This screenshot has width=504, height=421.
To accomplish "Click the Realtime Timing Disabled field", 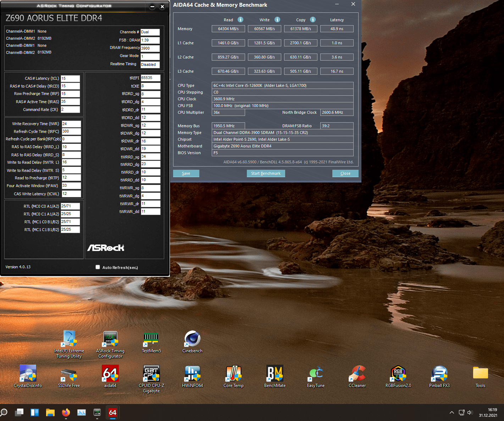I will 150,64.
